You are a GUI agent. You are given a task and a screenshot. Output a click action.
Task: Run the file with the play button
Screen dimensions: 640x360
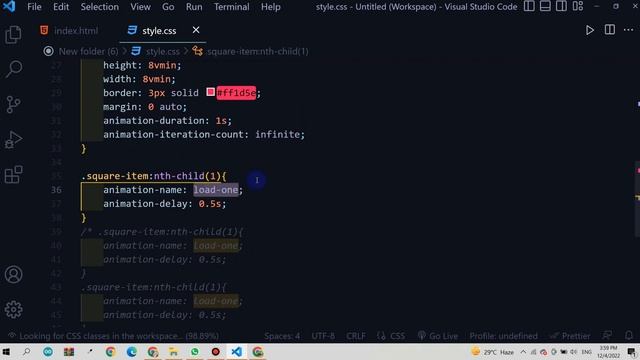589,30
